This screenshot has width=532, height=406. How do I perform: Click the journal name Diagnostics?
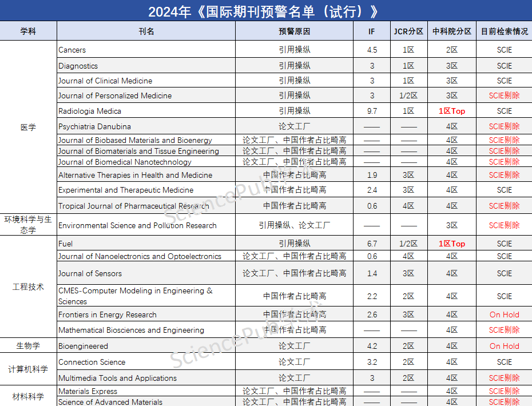[x=78, y=66]
